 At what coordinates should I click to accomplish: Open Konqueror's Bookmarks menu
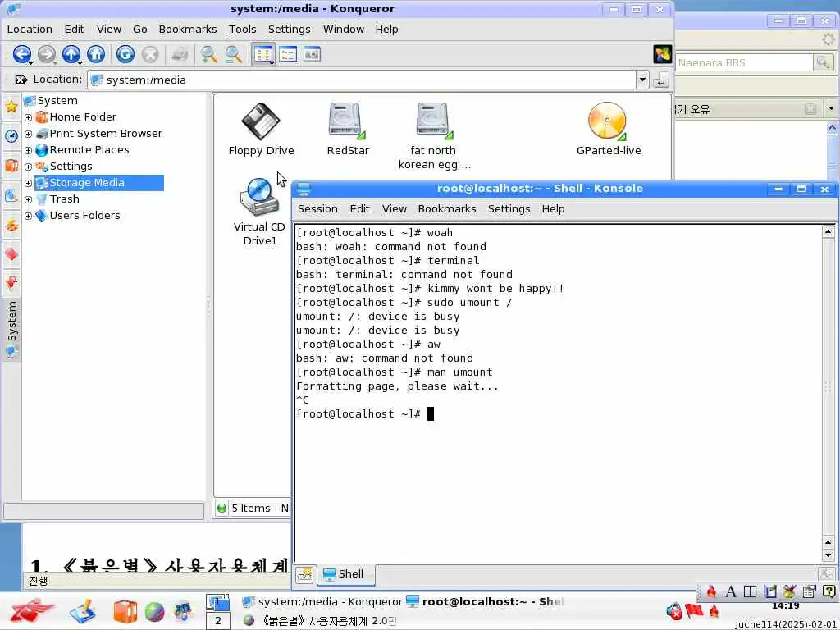(x=188, y=30)
